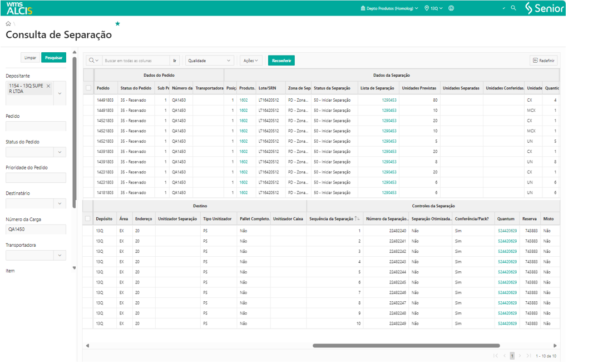This screenshot has height=364, width=603.
Task: Click the home breadcrumb icon
Action: tap(8, 24)
